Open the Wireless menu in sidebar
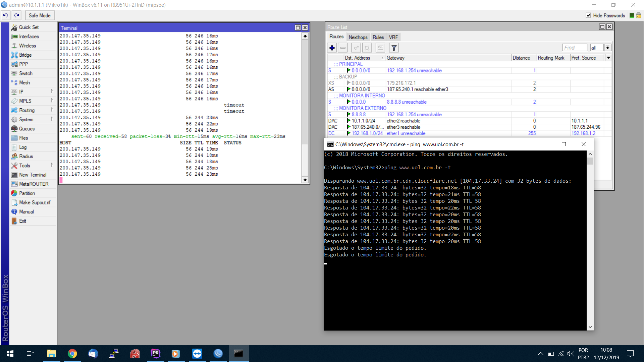The image size is (644, 362). [x=27, y=46]
